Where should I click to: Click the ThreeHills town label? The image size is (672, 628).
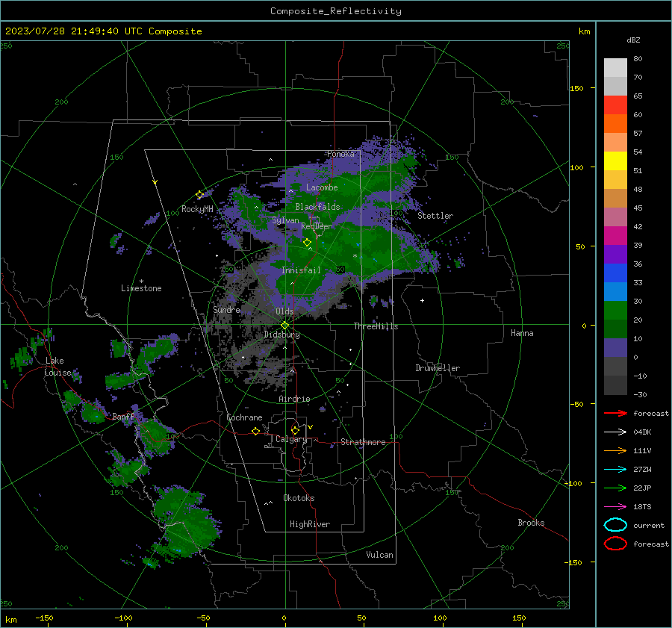point(376,326)
